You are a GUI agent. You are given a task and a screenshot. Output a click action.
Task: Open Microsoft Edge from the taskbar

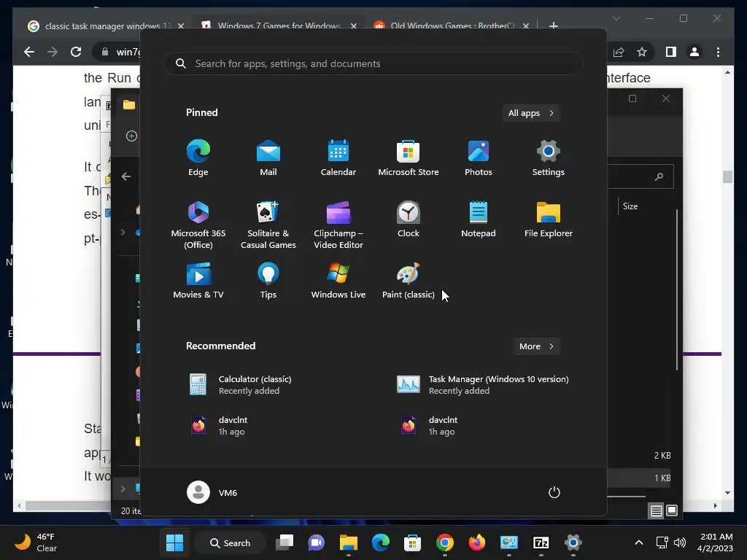[380, 542]
